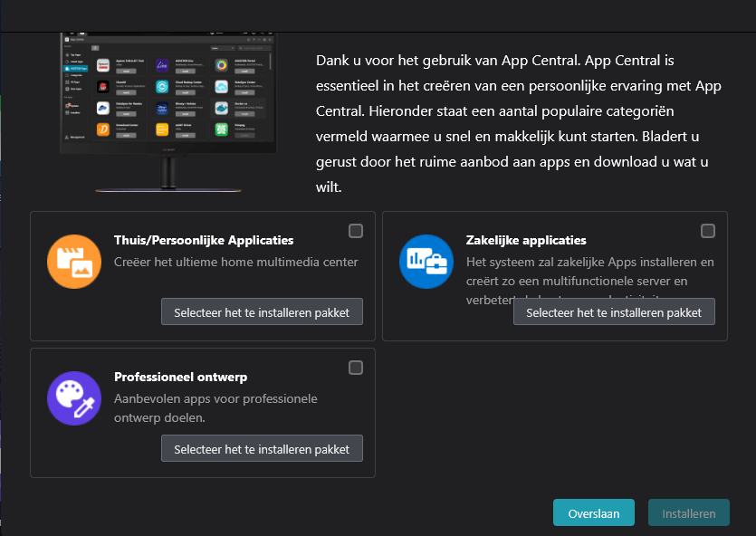Select package to install for Thuis/Persoonlijke Applicaties

click(262, 311)
